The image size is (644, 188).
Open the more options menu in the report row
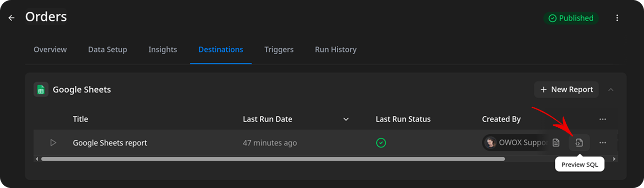point(603,143)
